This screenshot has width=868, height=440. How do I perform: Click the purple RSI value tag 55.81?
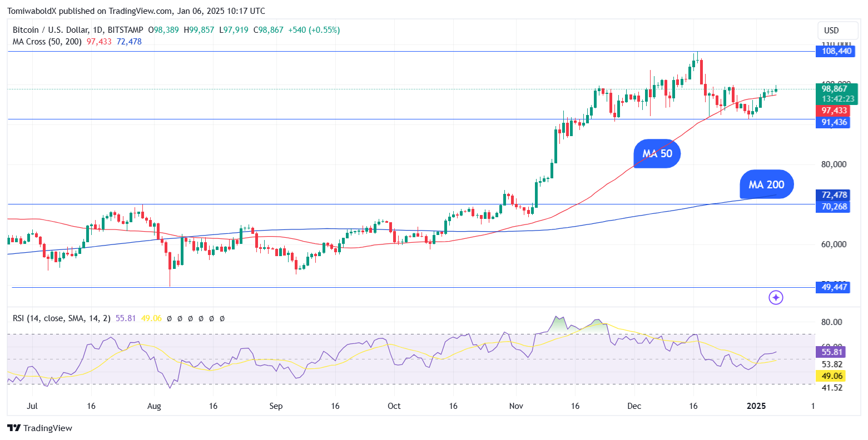tap(832, 352)
